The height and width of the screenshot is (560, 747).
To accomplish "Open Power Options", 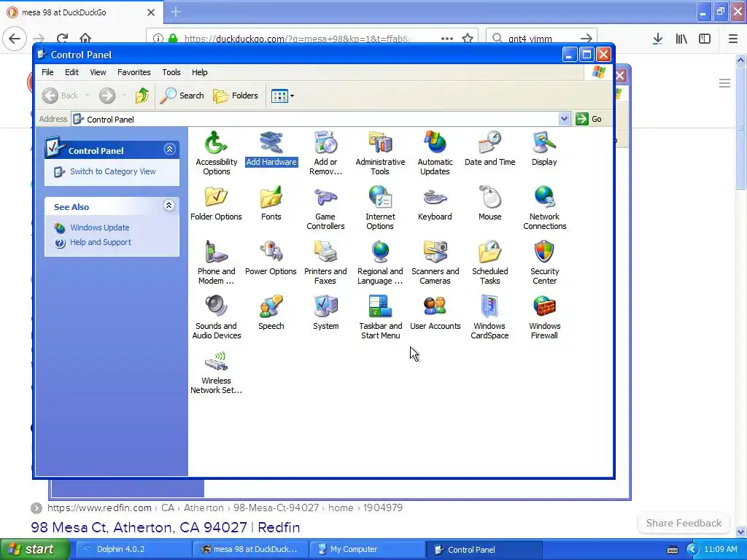I will [x=271, y=258].
